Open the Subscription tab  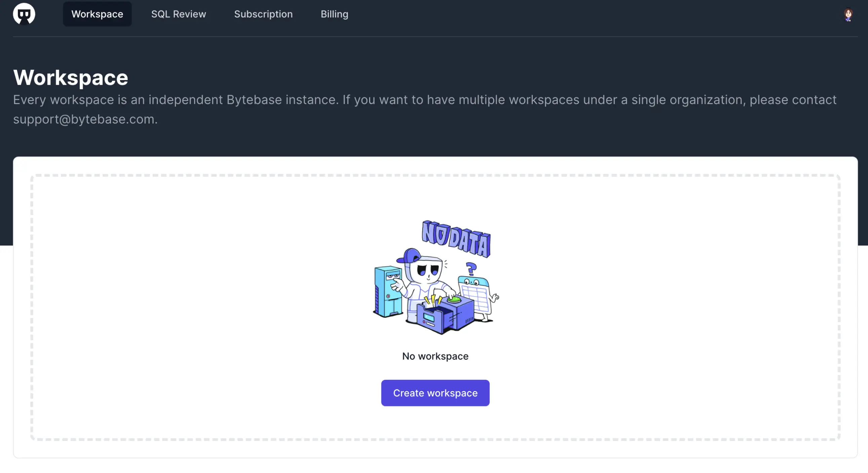click(x=263, y=14)
